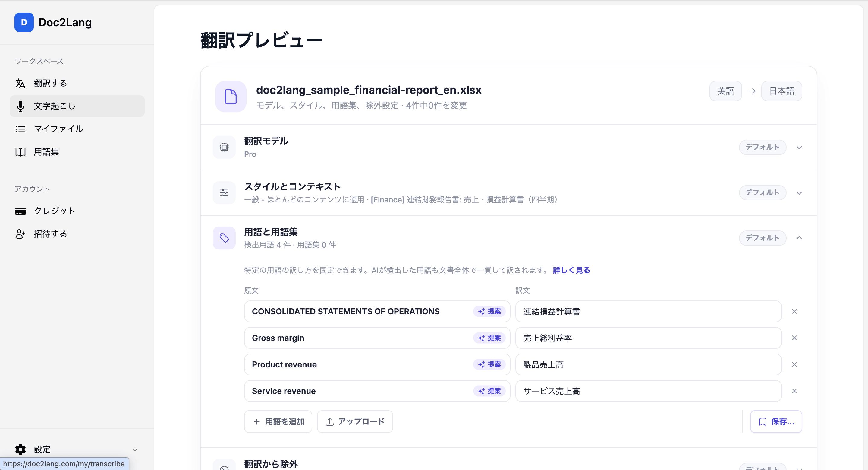868x470 pixels.
Task: Edit the CONSOLIDATED STATEMENTS OF OPERATIONS source field
Action: click(377, 311)
